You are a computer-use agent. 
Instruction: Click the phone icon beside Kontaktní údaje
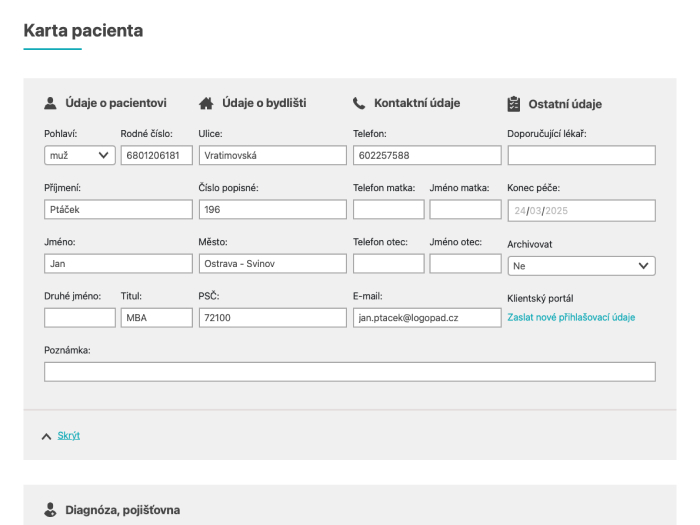(x=359, y=103)
